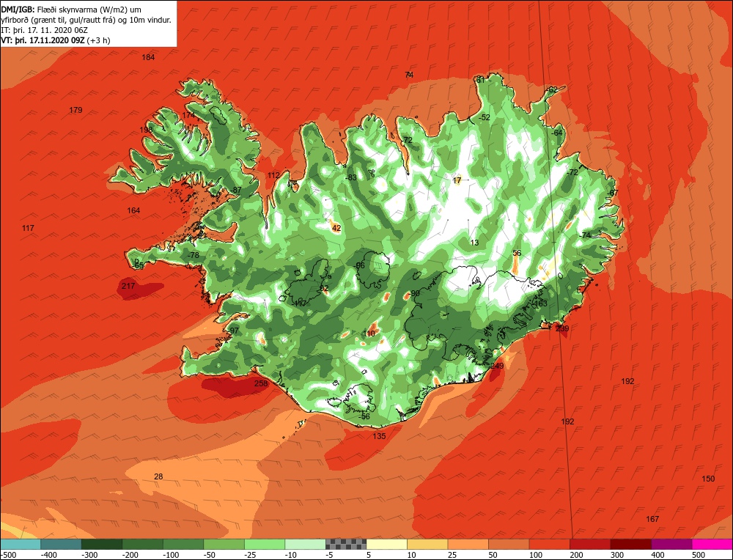The image size is (733, 560).
Task: Select the -64 value label
Action: click(x=556, y=133)
